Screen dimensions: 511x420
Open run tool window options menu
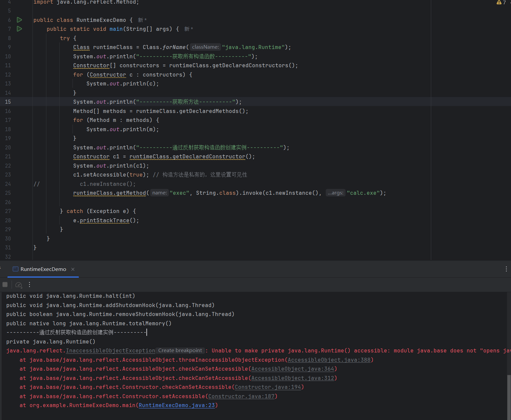506,269
